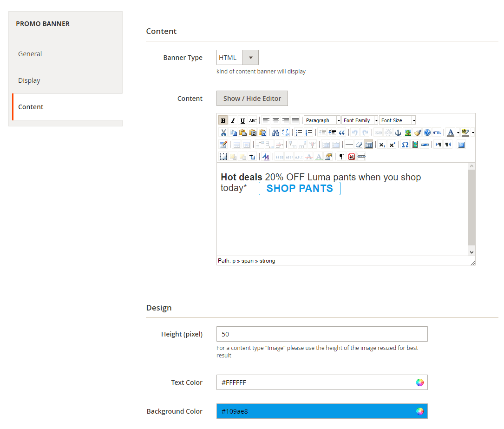Click the Paste clipboard icon
This screenshot has width=504, height=429.
click(x=243, y=132)
